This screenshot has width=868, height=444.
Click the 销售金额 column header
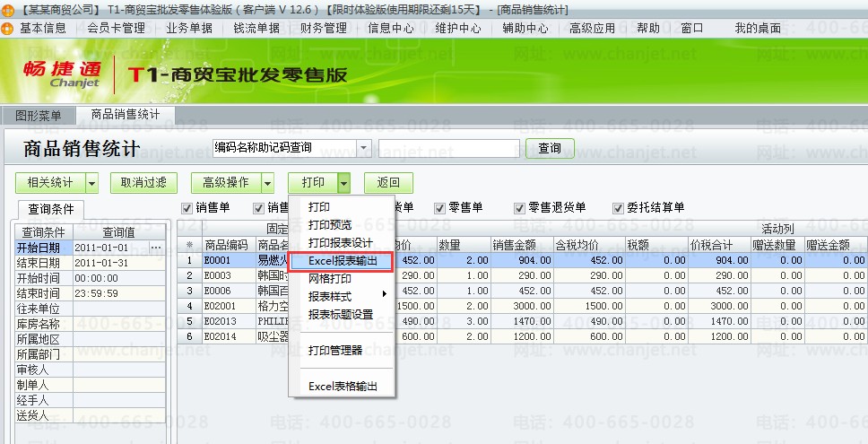[x=522, y=245]
